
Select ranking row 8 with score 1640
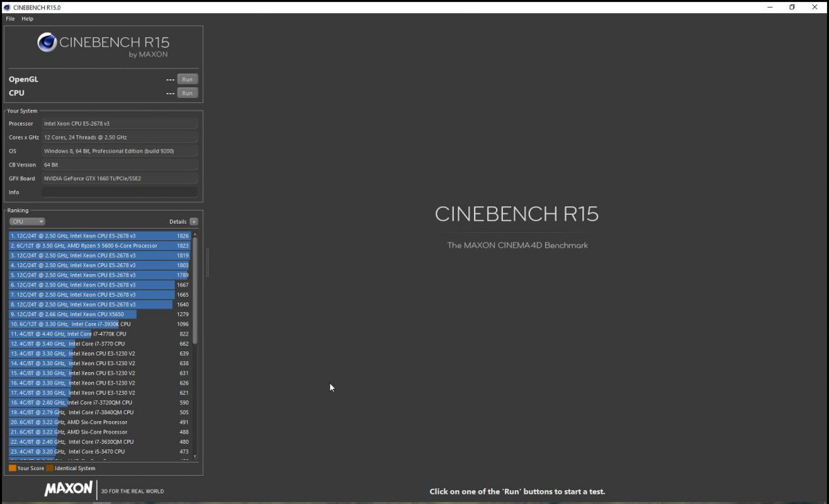click(99, 304)
